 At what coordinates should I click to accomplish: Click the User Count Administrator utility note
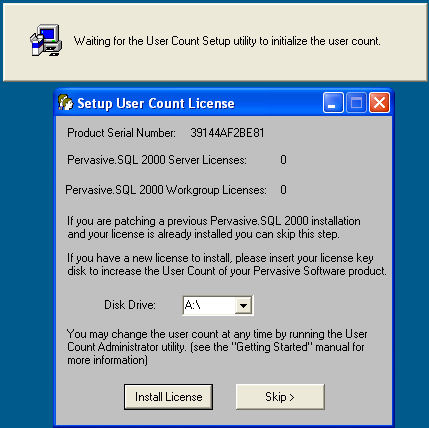(217, 347)
